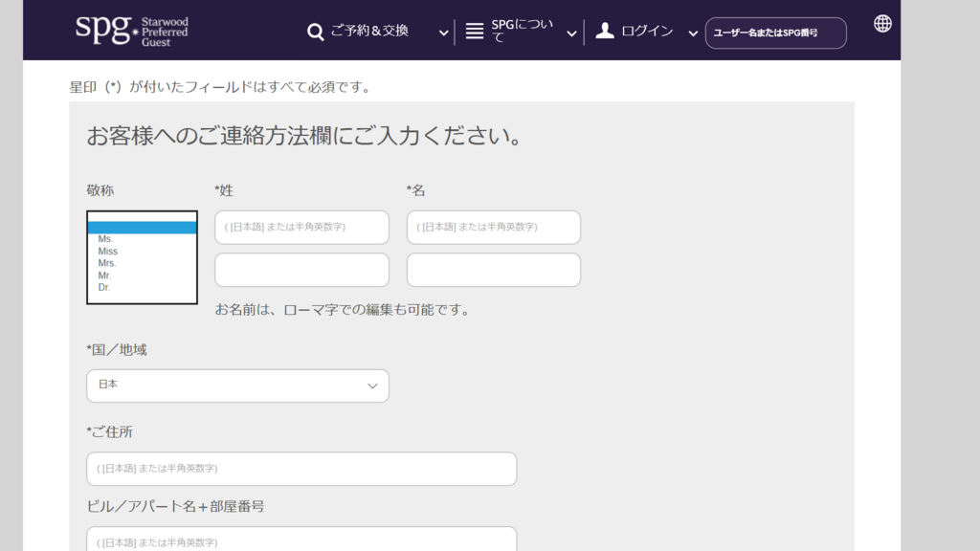This screenshot has width=980, height=551.
Task: Click the 名 Japanese name field
Action: tap(494, 228)
